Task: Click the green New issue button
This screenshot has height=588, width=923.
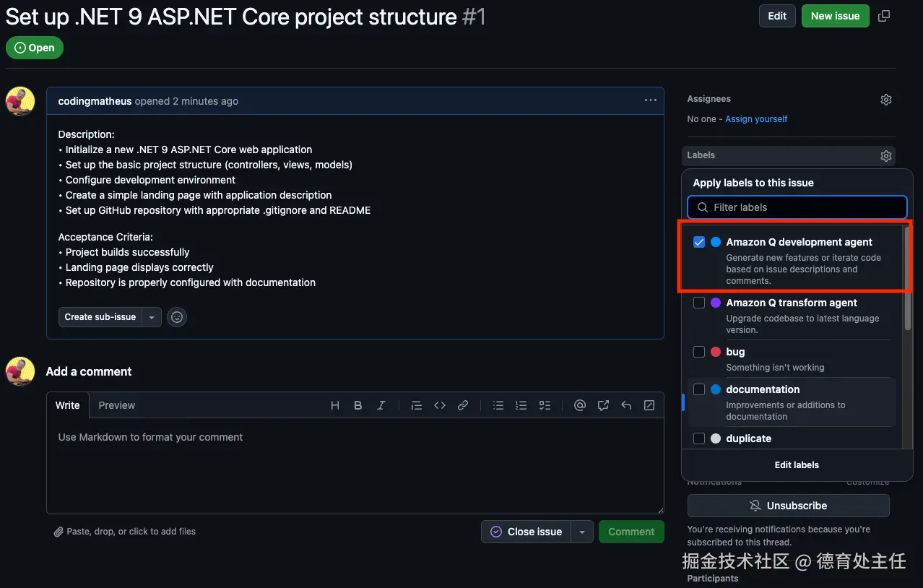Action: (835, 16)
